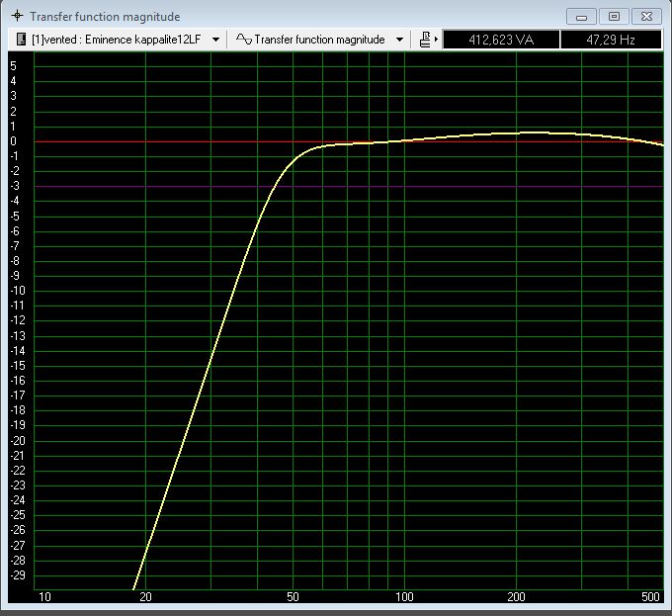This screenshot has width=672, height=616.
Task: Click the 412,623 VA power readout
Action: (500, 40)
